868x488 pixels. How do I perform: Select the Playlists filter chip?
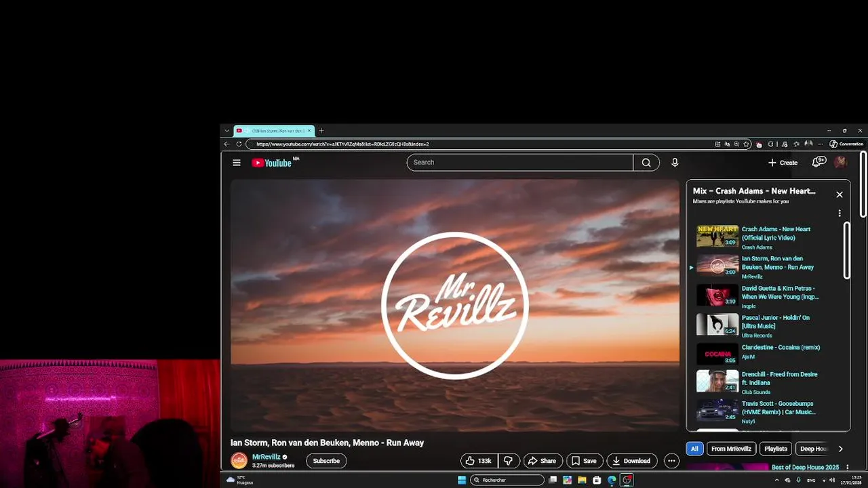click(x=776, y=449)
